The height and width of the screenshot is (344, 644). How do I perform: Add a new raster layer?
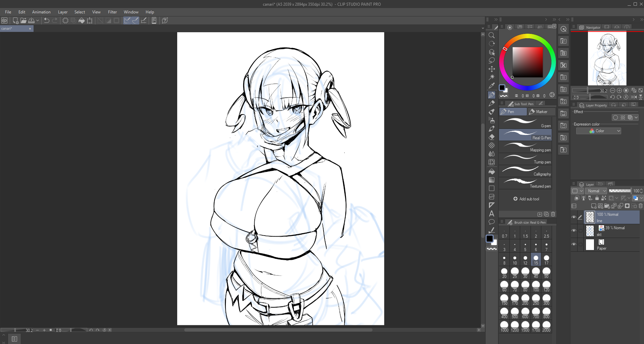pos(594,206)
